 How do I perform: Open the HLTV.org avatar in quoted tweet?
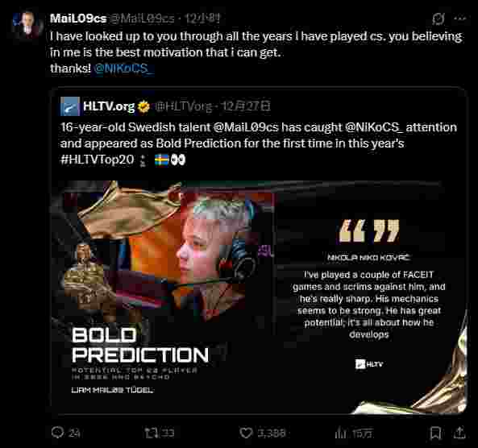pos(70,106)
